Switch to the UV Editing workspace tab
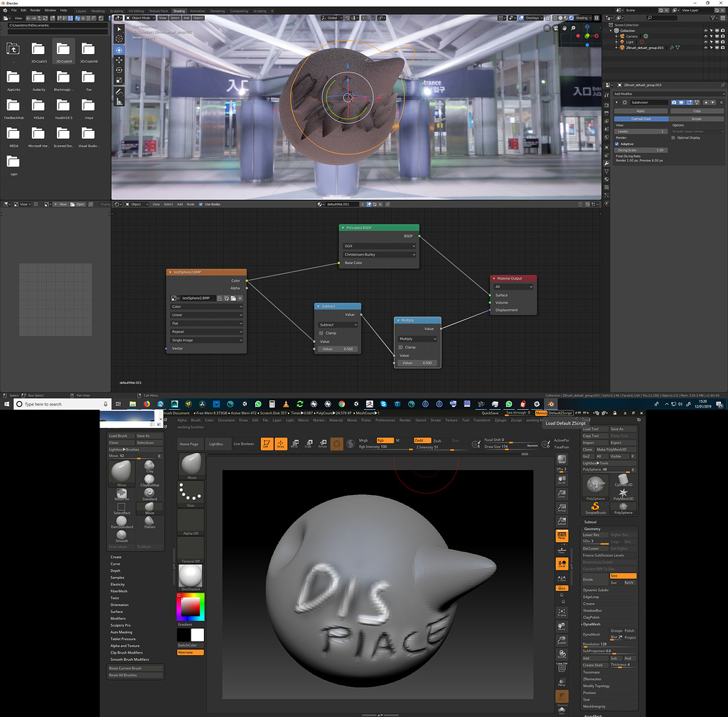The width and height of the screenshot is (728, 717). 136,11
